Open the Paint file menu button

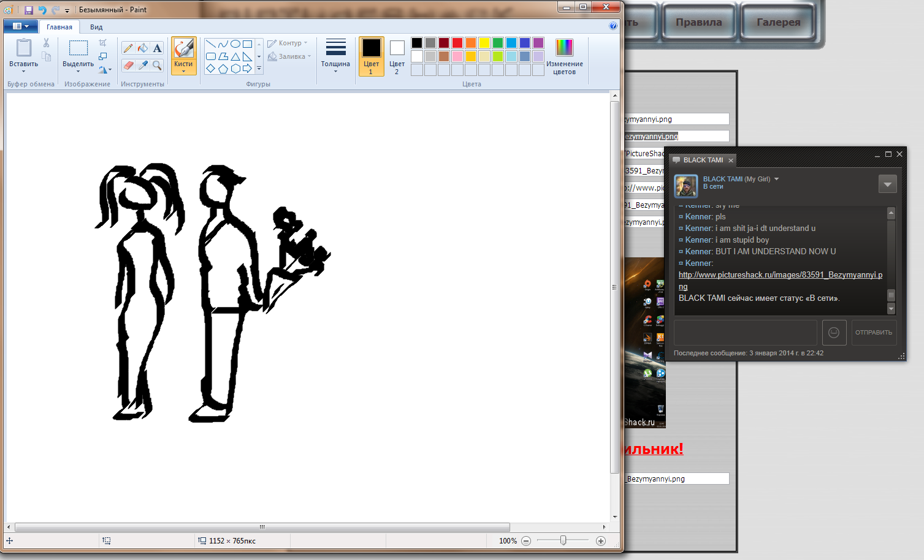[20, 26]
